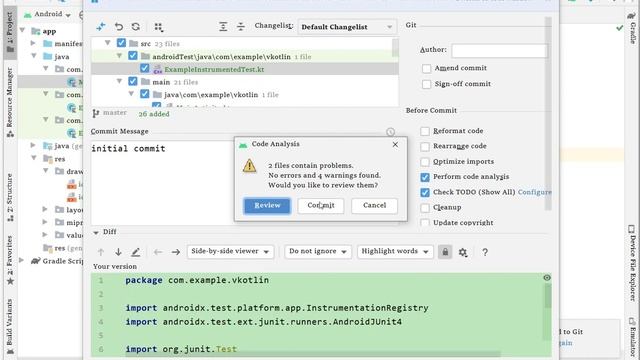Toggle the androidTest folder checkbox
Screen dimensions: 640x360
(x=133, y=56)
